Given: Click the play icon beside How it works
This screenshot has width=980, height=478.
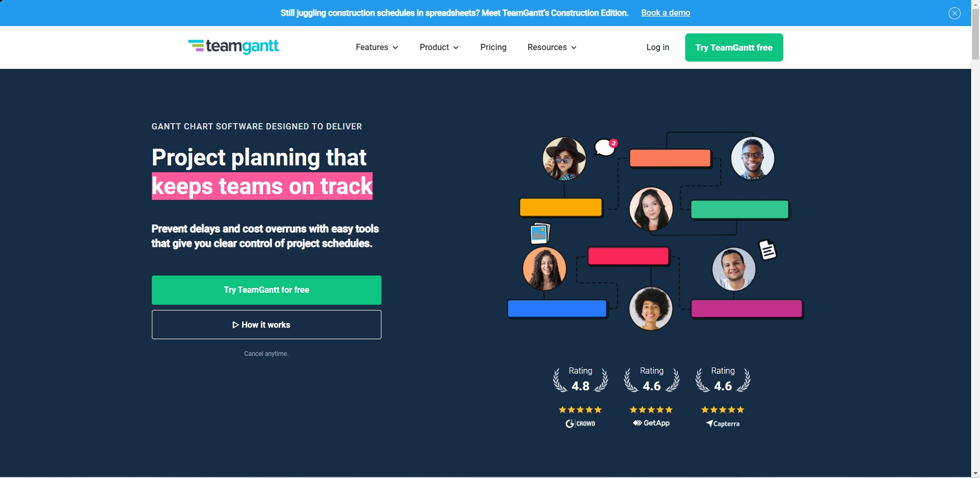Looking at the screenshot, I should [x=236, y=325].
